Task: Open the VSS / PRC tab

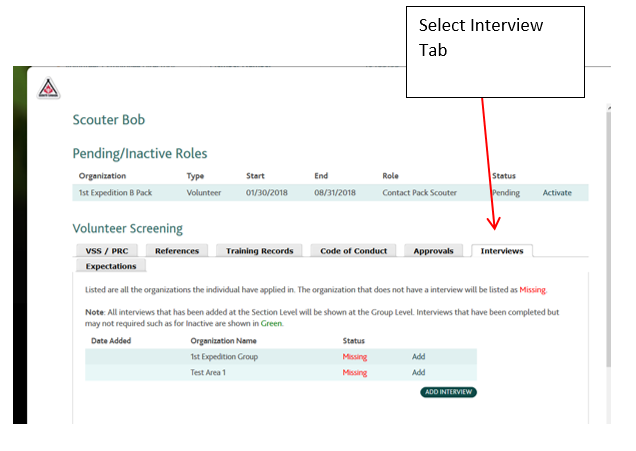Action: 107,251
